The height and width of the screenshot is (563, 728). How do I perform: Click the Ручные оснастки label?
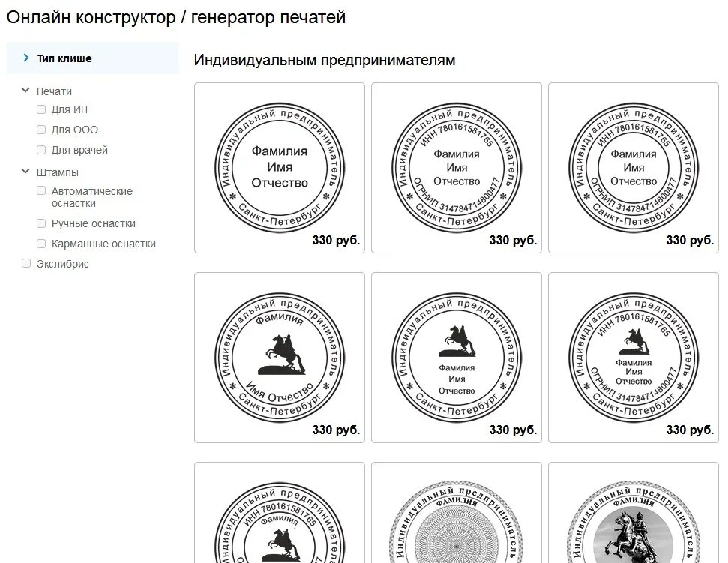pos(94,223)
